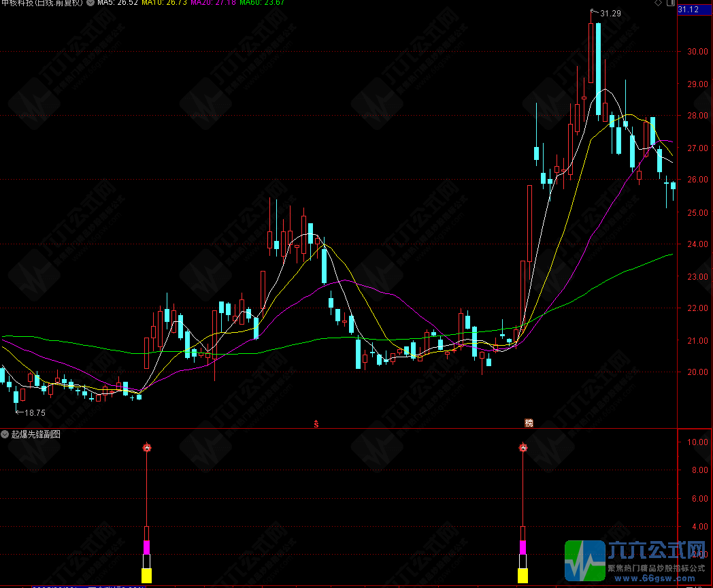The width and height of the screenshot is (713, 588).
Task: Toggle the side panel icon beside the diamond
Action: tap(670, 3)
